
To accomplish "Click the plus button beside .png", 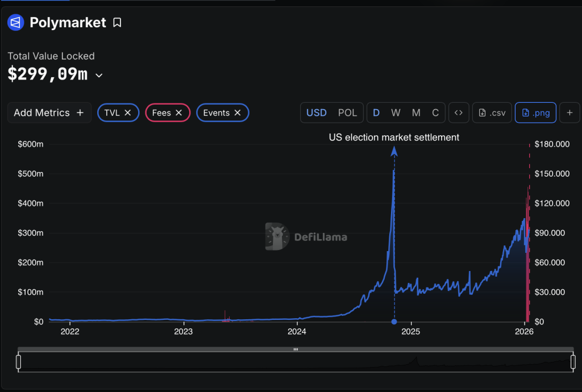I will tap(569, 112).
